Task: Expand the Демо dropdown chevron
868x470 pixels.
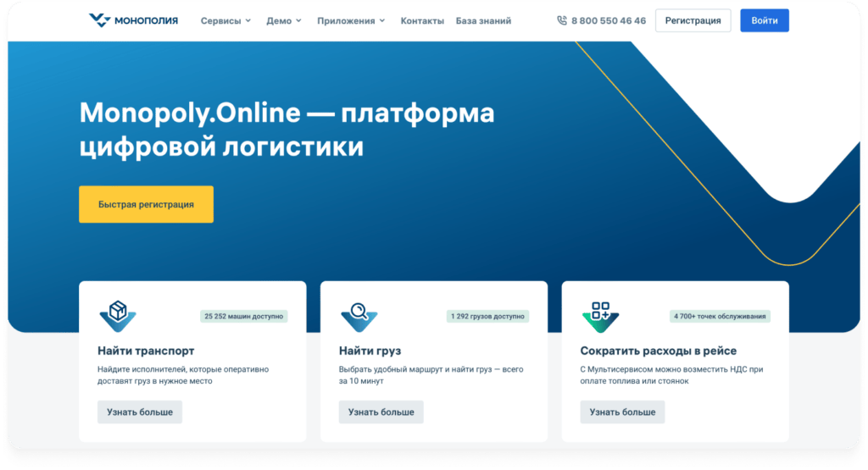Action: tap(298, 20)
